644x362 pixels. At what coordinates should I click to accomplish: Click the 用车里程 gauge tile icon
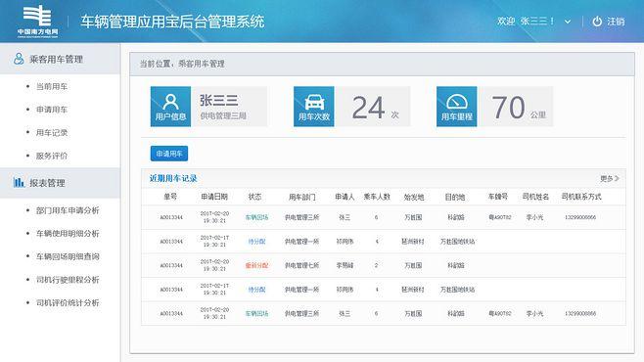(457, 107)
